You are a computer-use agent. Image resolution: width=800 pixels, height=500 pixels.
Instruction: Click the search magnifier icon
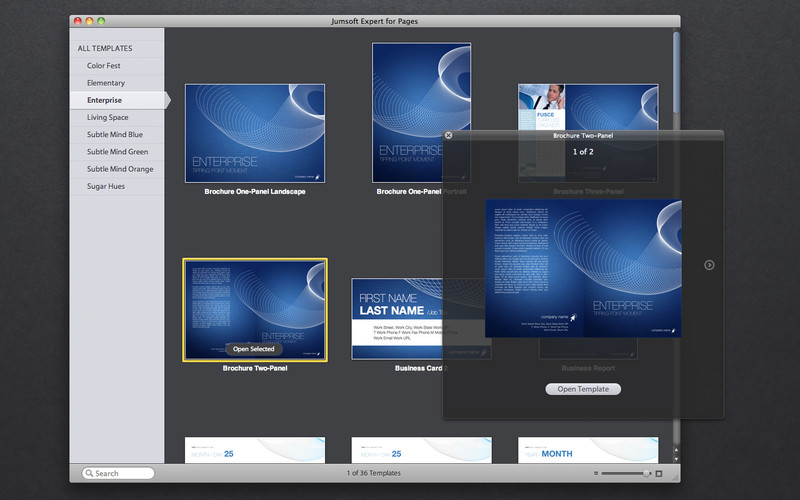click(x=89, y=473)
